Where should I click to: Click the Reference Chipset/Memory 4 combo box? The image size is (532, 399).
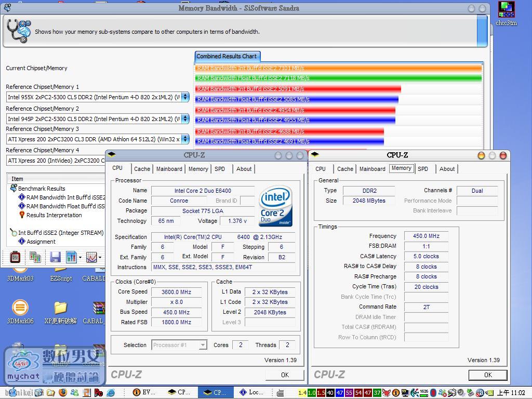coord(56,161)
